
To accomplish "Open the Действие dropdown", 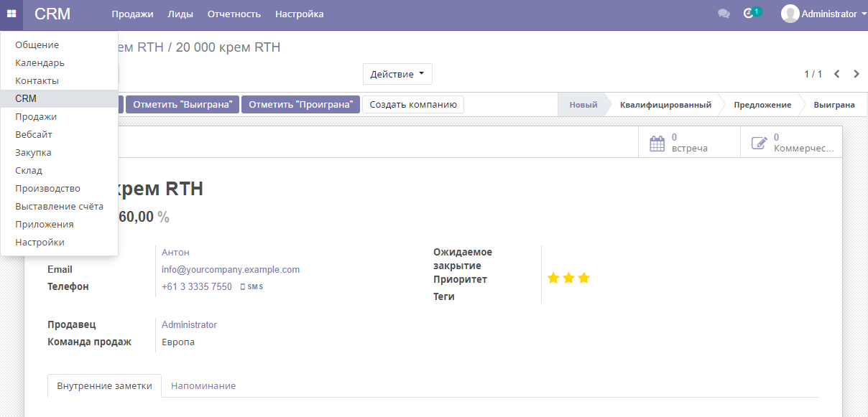I will pyautogui.click(x=397, y=73).
